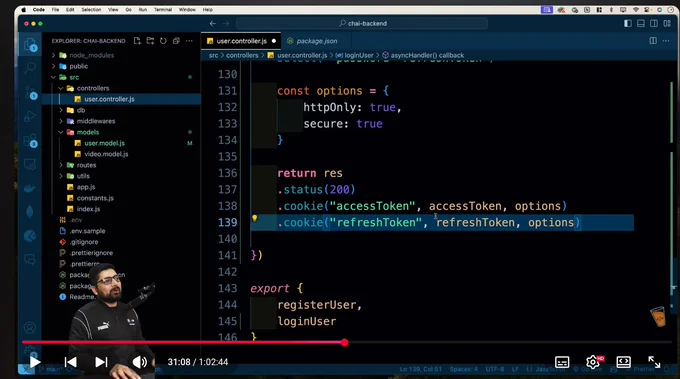Click the Wi-Fi icon in macOS menu bar

pos(636,10)
